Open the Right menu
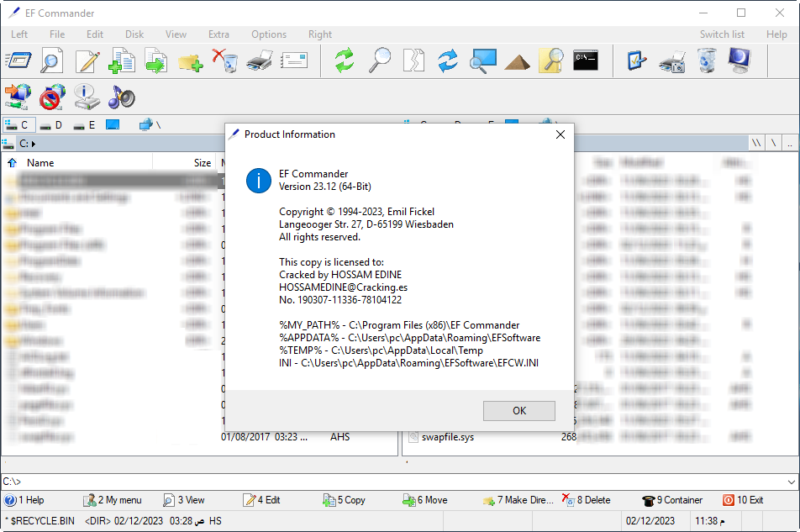The height and width of the screenshot is (532, 800). [320, 34]
